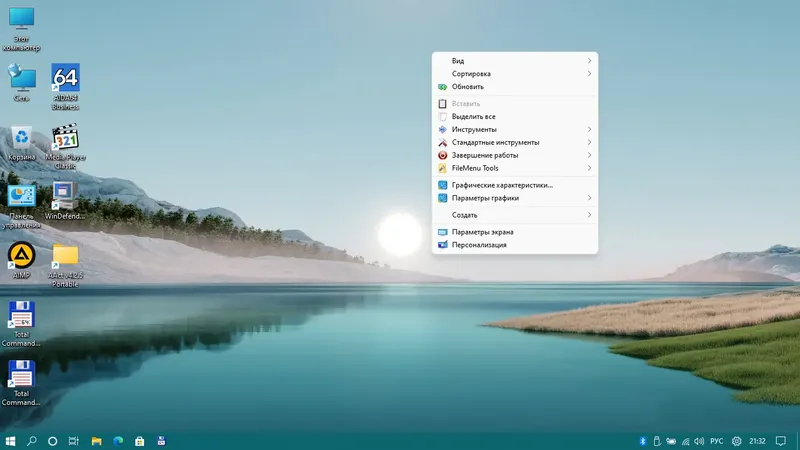
Task: Click Show Desktop sliver at taskbar end
Action: [797, 441]
